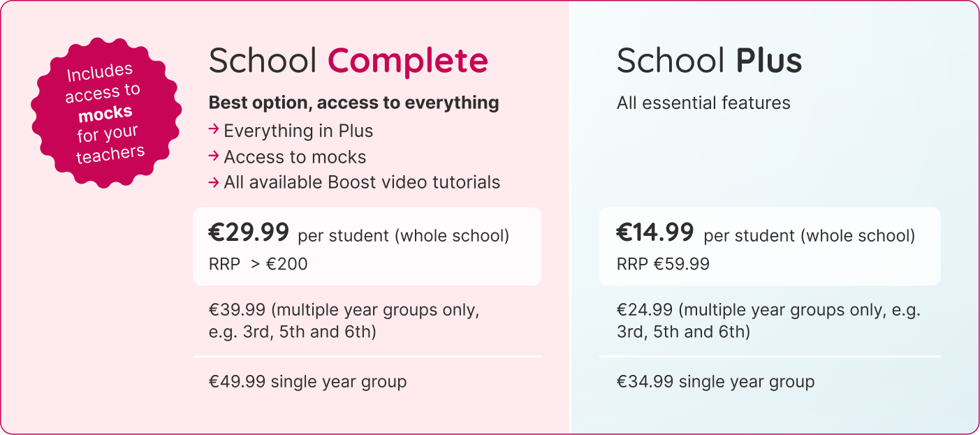Click the 'Access to mocks' feature text
980x435 pixels.
pyautogui.click(x=295, y=156)
